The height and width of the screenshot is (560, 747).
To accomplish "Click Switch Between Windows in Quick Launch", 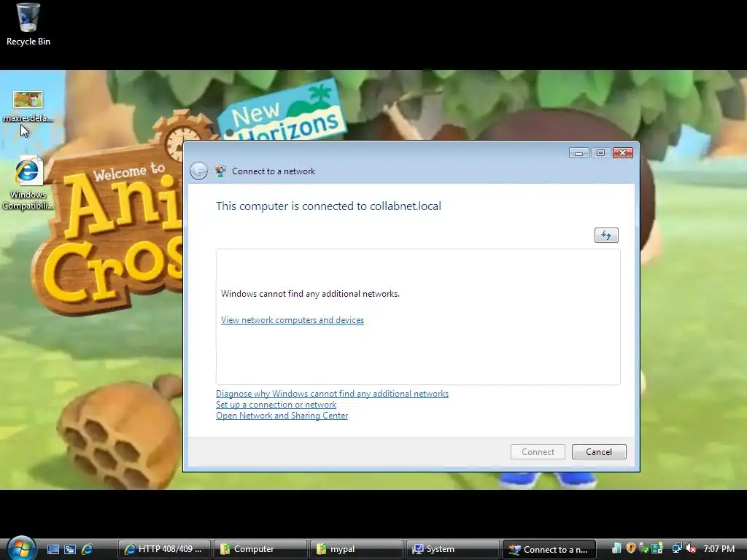I will (x=70, y=549).
